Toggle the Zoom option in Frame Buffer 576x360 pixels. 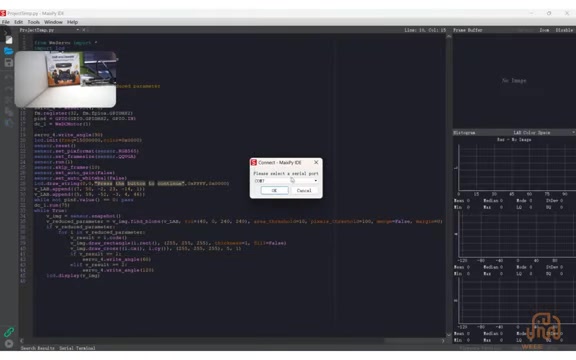tap(544, 30)
